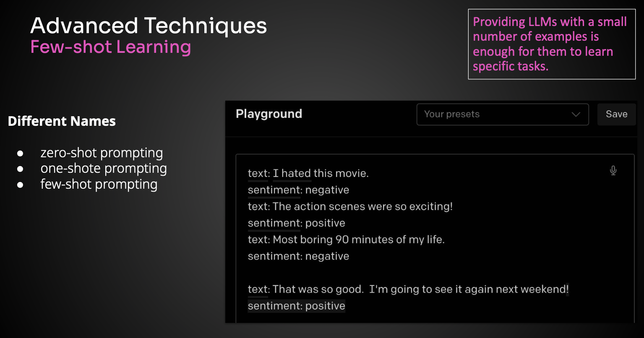Click the few-shot prompting bullet
Image resolution: width=644 pixels, height=338 pixels.
[x=99, y=184]
